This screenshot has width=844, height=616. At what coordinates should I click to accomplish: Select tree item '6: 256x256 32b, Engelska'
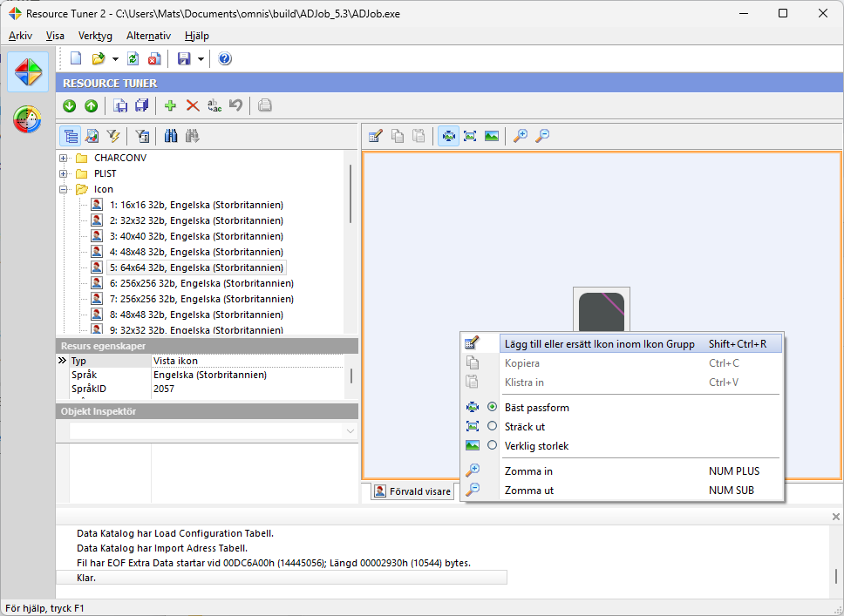[202, 283]
